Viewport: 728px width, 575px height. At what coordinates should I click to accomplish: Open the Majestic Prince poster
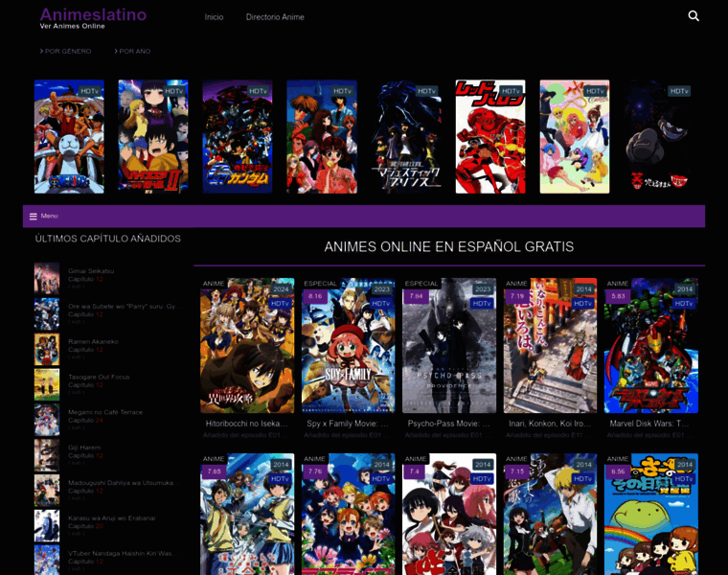(x=406, y=136)
